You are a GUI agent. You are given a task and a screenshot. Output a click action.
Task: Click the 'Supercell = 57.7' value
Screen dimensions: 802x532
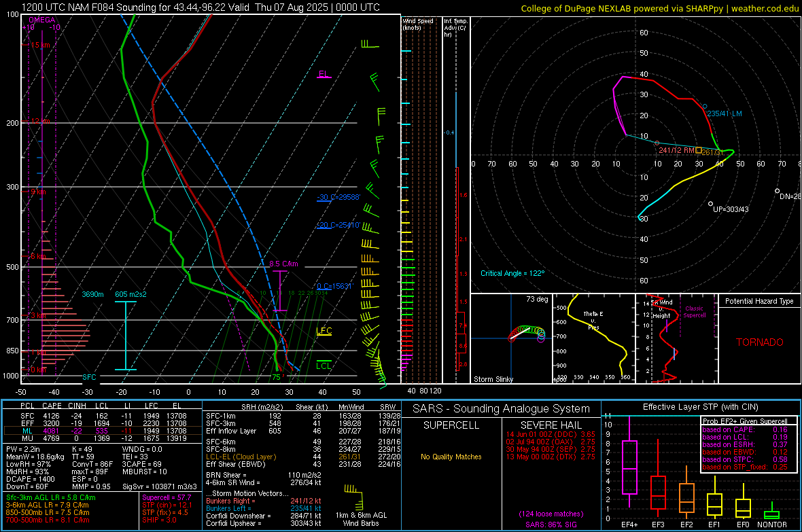(167, 497)
